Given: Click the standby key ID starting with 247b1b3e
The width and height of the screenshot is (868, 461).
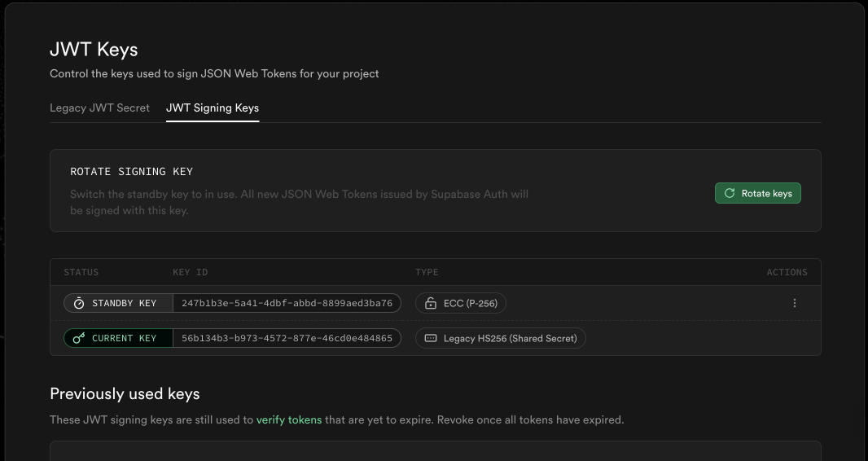Looking at the screenshot, I should [287, 304].
